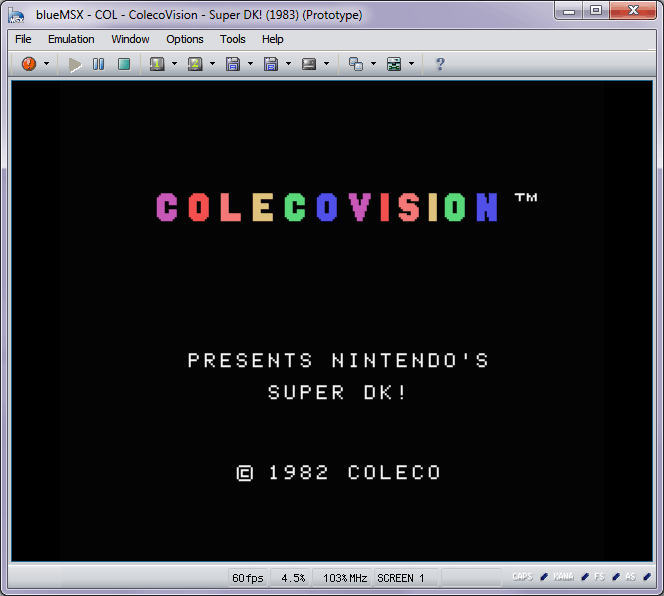This screenshot has height=596, width=664.
Task: Click the machine configuration icon
Action: coord(394,64)
